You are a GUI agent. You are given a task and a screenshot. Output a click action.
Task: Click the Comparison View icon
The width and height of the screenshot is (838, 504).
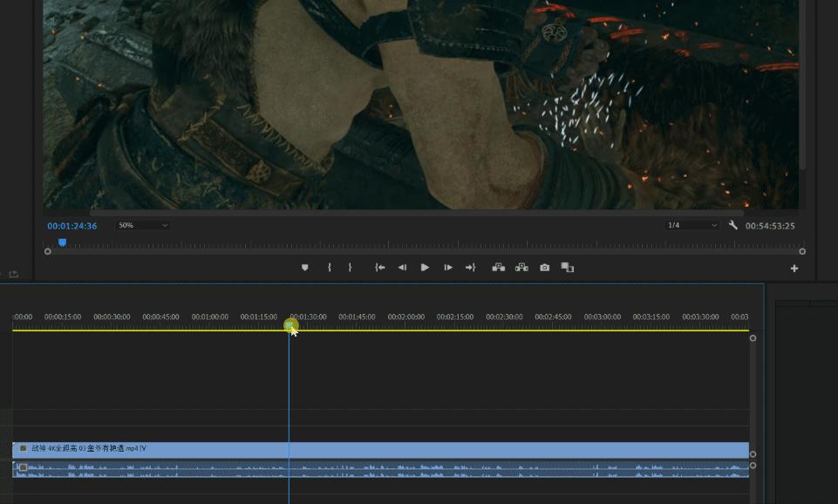(567, 268)
